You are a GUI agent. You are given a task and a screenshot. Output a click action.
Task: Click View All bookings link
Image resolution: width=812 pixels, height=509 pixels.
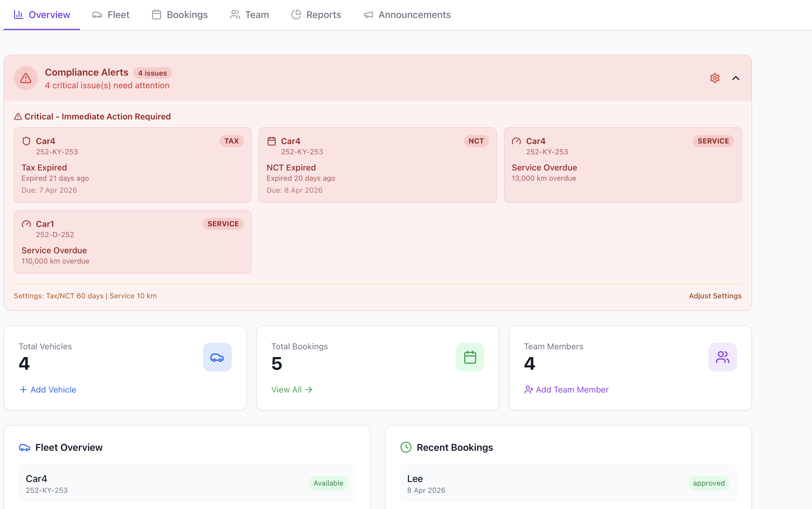292,390
